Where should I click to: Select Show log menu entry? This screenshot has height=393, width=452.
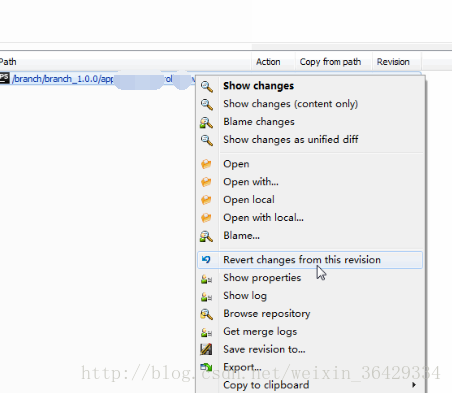[x=311, y=296]
